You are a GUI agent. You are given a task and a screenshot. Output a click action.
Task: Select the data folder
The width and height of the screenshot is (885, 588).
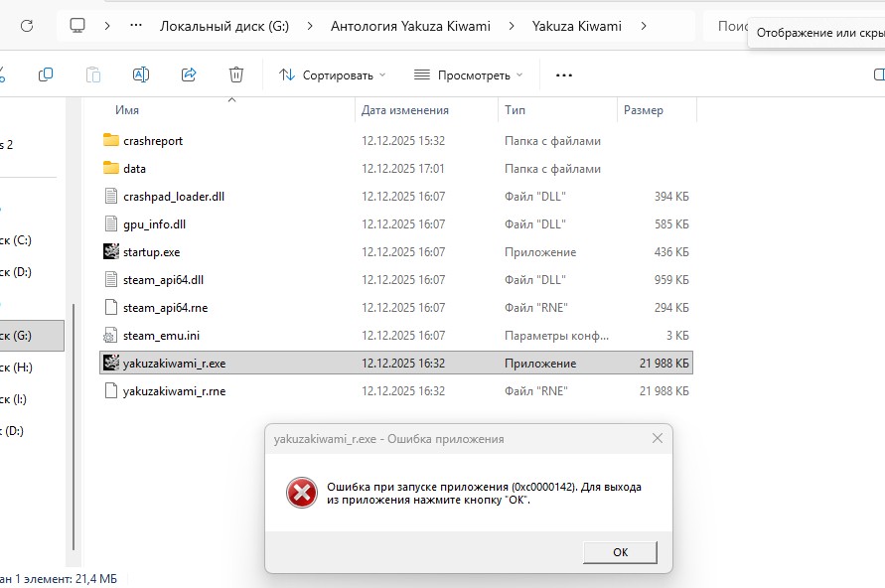coord(134,169)
